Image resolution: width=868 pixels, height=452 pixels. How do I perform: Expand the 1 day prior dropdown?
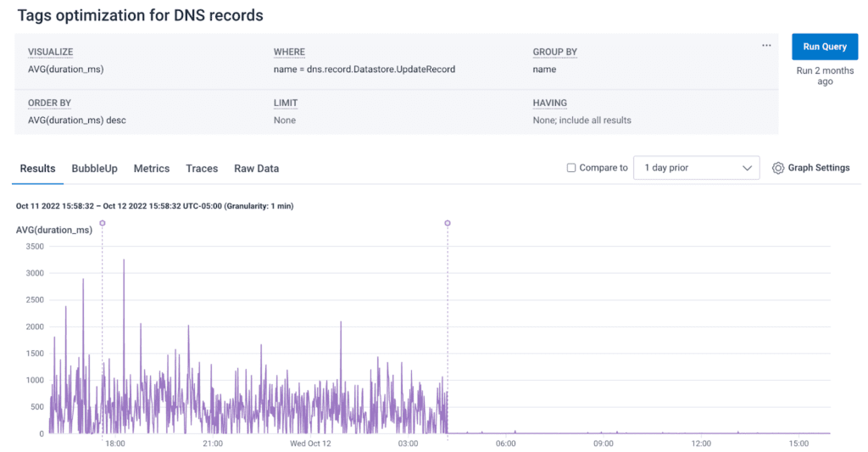[x=696, y=168]
